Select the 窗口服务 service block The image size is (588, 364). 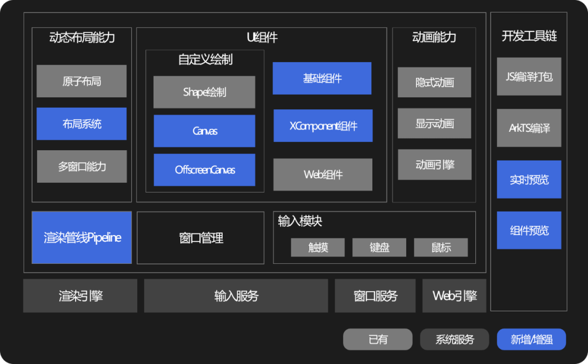[x=375, y=296]
